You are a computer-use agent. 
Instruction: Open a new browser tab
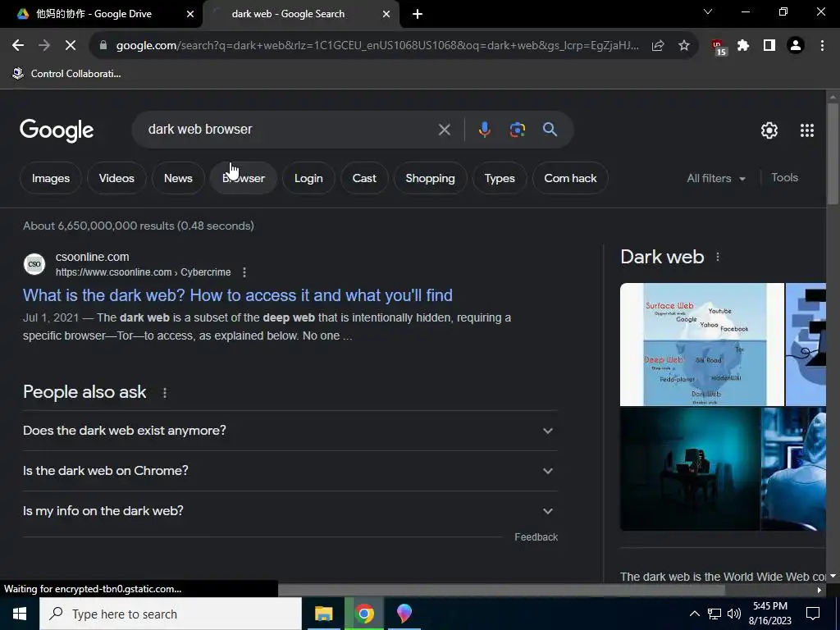[418, 14]
